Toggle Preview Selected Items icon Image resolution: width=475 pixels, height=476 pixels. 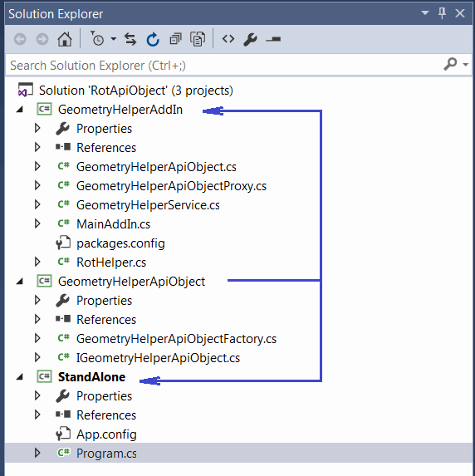(x=273, y=39)
